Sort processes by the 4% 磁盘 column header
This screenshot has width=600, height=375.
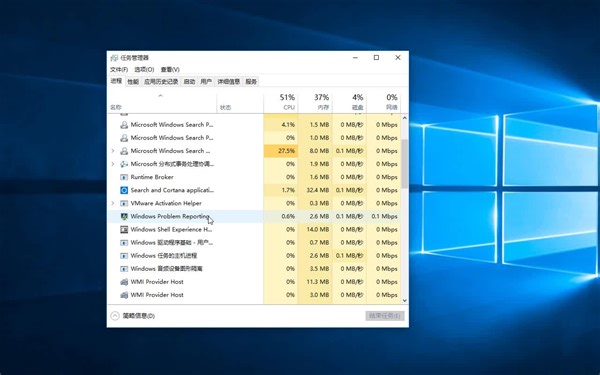[350, 103]
